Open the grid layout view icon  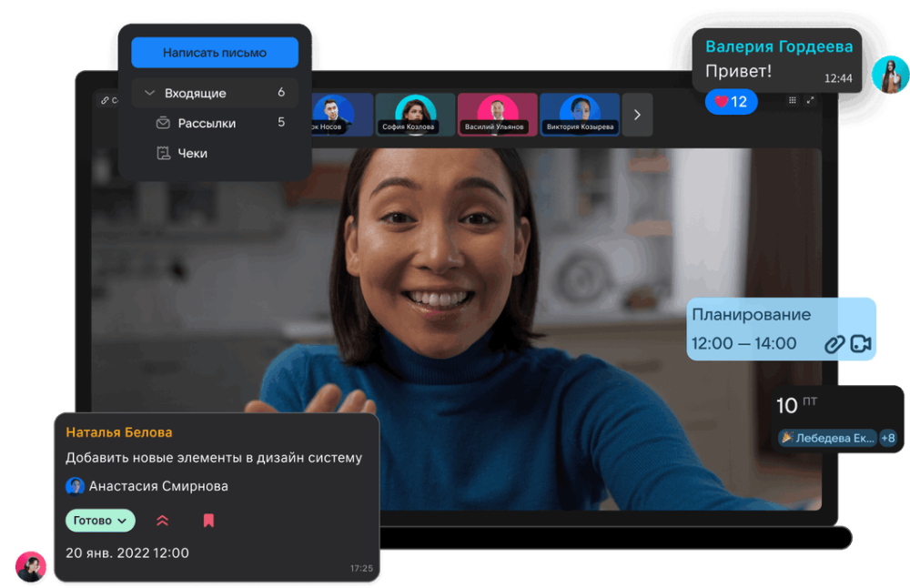[792, 100]
